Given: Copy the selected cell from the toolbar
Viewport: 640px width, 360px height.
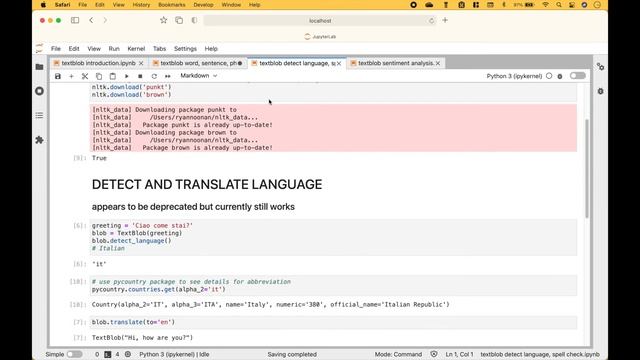Looking at the screenshot, I should point(99,76).
